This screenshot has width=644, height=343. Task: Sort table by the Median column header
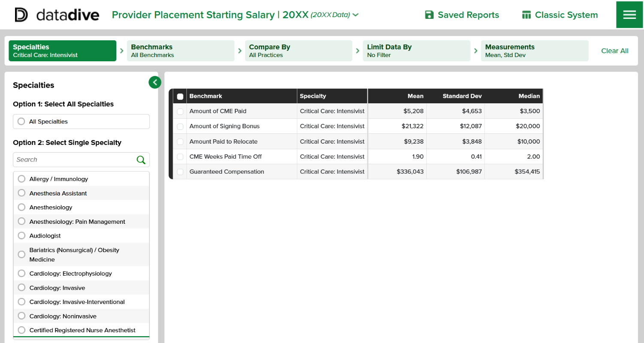(x=529, y=96)
